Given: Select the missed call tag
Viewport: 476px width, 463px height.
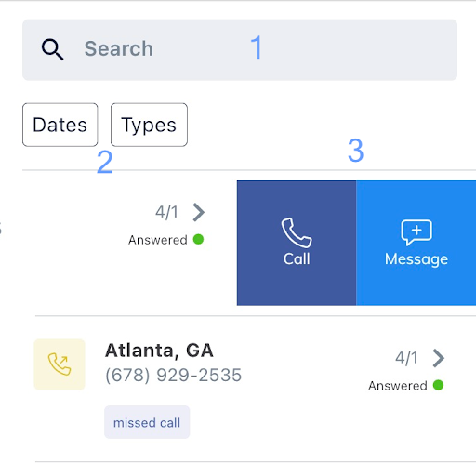Looking at the screenshot, I should click(147, 422).
